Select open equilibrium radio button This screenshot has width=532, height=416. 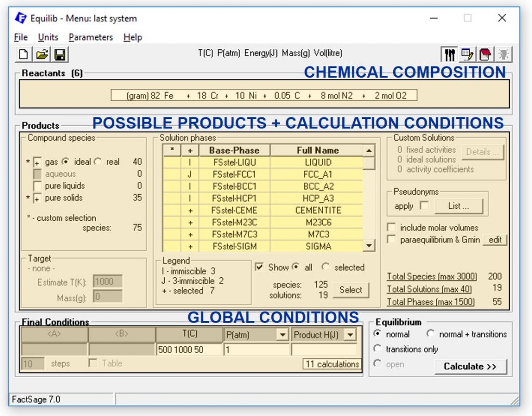tap(377, 364)
